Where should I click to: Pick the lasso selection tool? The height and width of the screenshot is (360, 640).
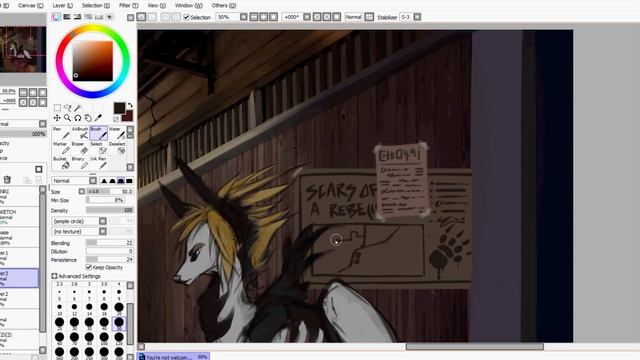coord(67,108)
